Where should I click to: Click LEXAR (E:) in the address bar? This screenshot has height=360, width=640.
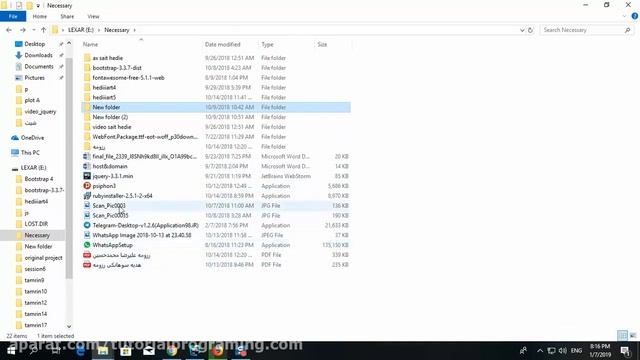(x=80, y=30)
